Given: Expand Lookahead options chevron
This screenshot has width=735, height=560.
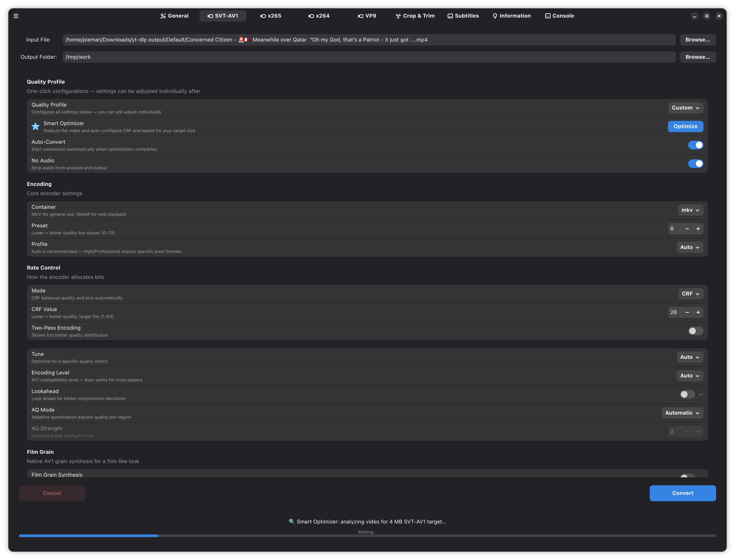Looking at the screenshot, I should (701, 394).
